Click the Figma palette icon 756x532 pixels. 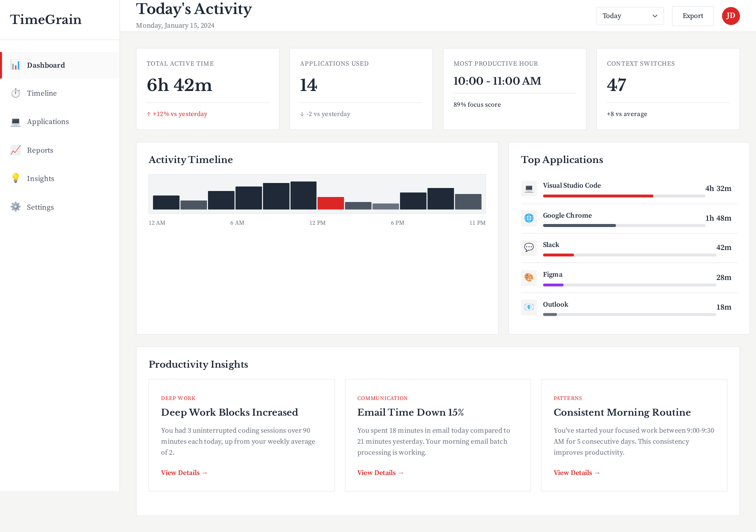click(529, 277)
